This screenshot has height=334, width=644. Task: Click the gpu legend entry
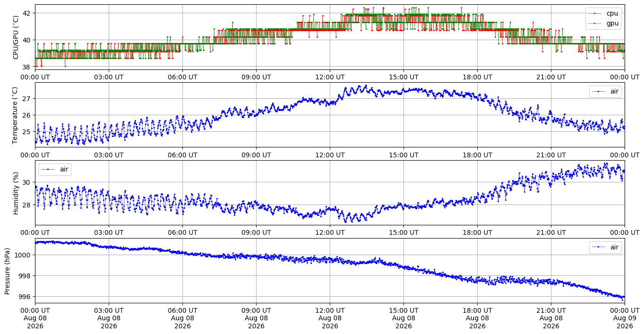coord(604,23)
